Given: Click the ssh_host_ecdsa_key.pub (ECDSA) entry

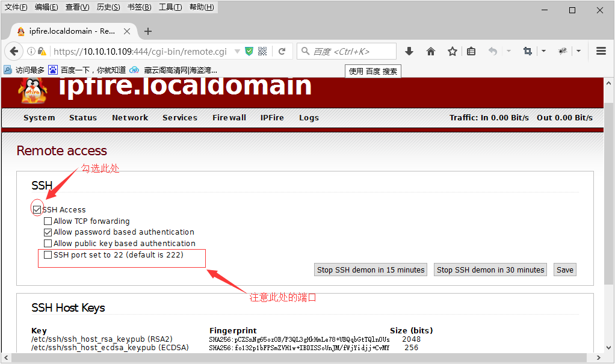Looking at the screenshot, I should pos(110,348).
